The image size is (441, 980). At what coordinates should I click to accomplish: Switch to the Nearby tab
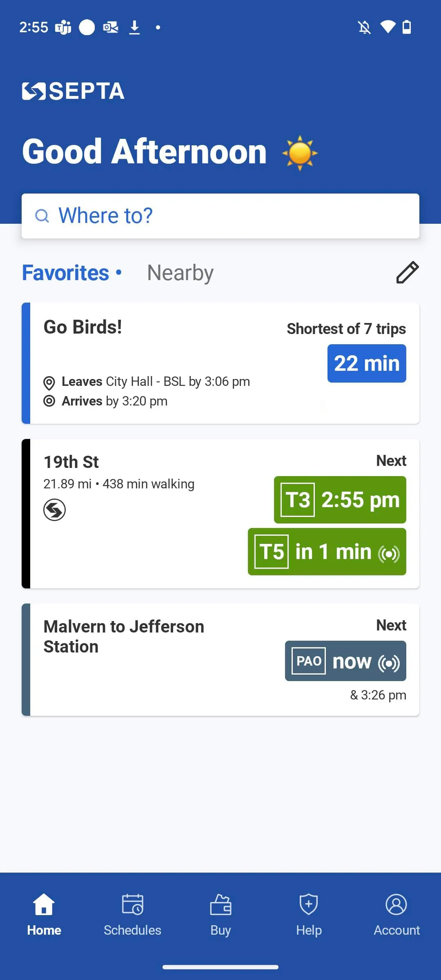point(180,272)
